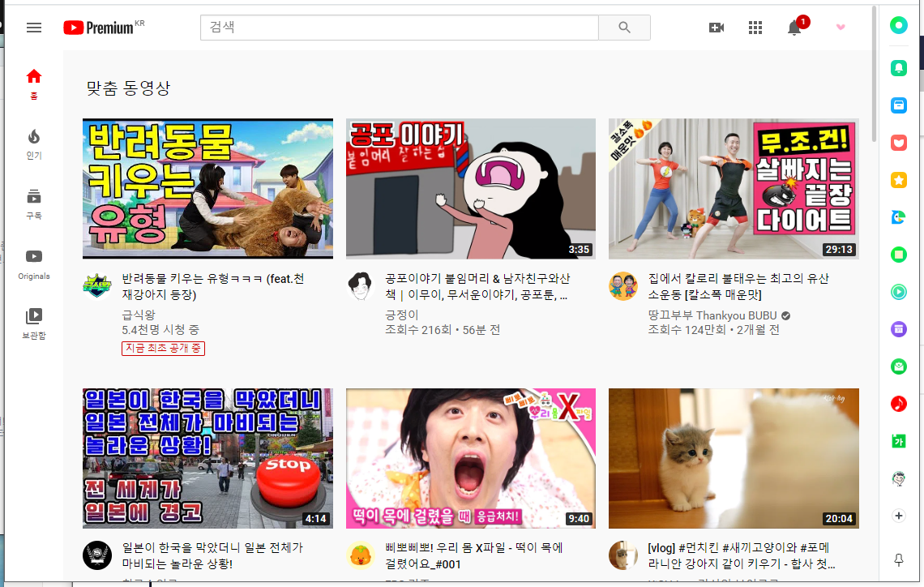
Task: Open the 살빠지는 끝장 다이어트 thumbnail
Action: [734, 189]
